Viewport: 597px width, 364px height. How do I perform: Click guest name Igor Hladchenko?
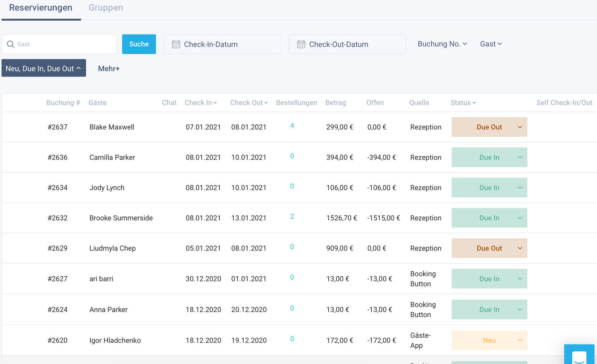pos(115,340)
